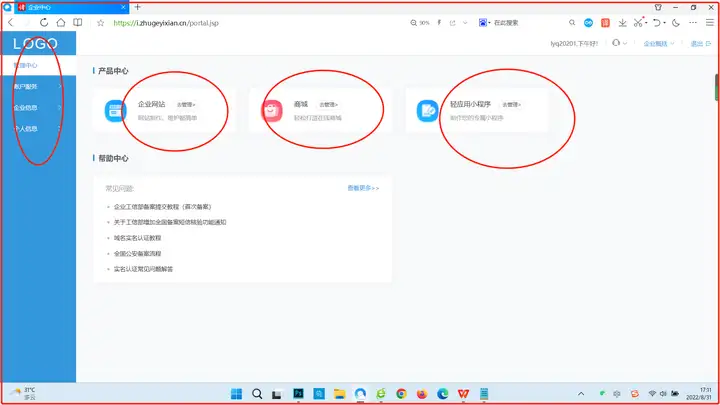Select the 管理中心 sidebar item

coord(39,66)
